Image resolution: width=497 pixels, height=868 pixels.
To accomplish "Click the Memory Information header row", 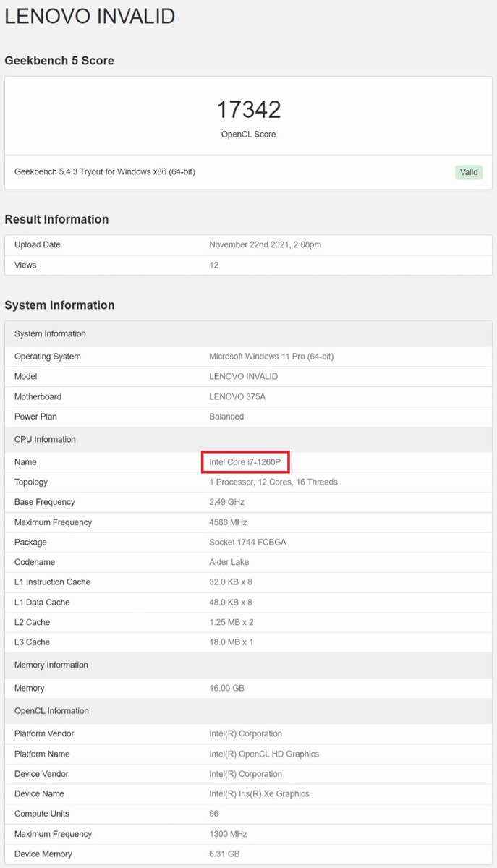I will click(248, 665).
